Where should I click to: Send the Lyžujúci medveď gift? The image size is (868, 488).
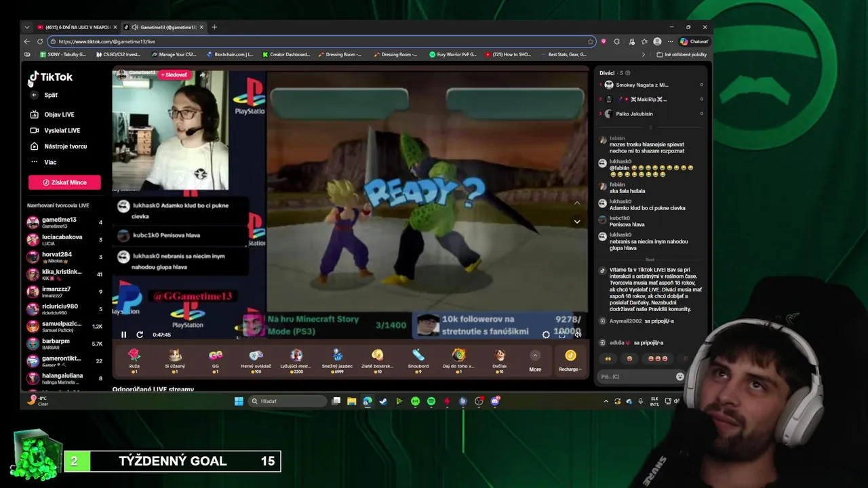pyautogui.click(x=296, y=360)
